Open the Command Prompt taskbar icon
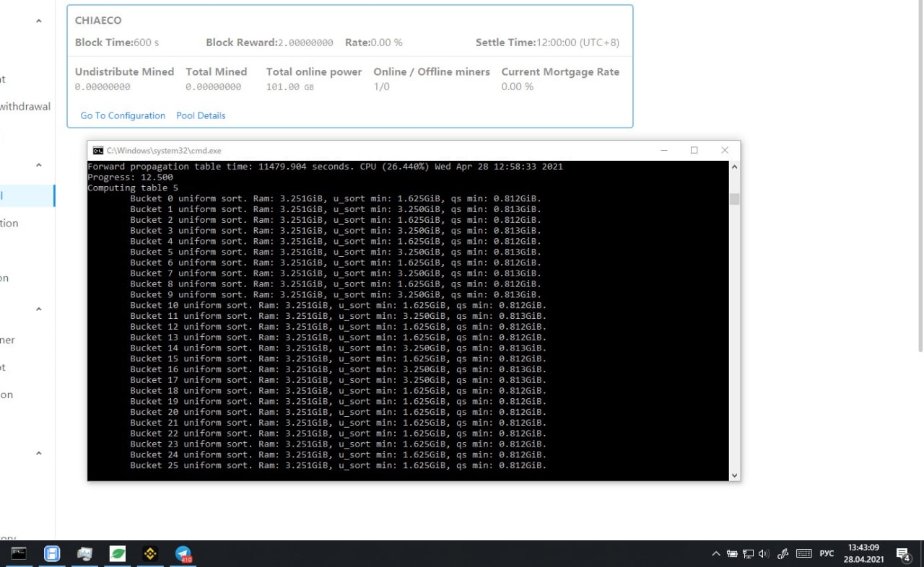 click(19, 554)
